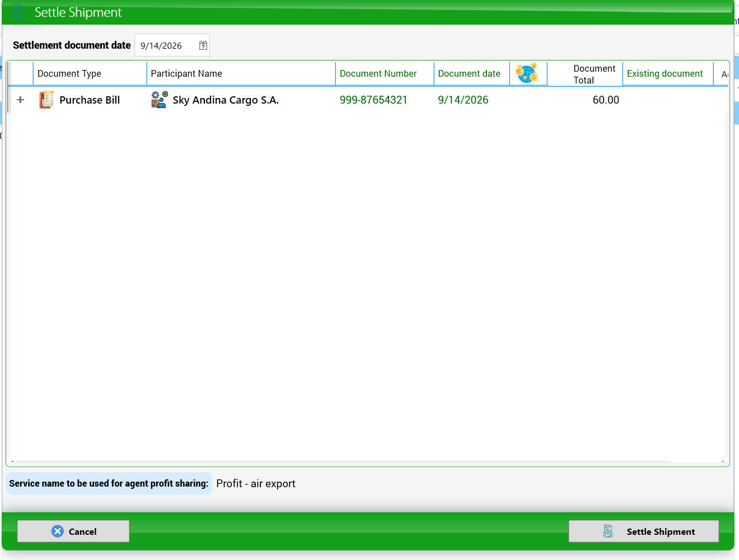Click the Sky Andina Cargo participant icon

160,100
